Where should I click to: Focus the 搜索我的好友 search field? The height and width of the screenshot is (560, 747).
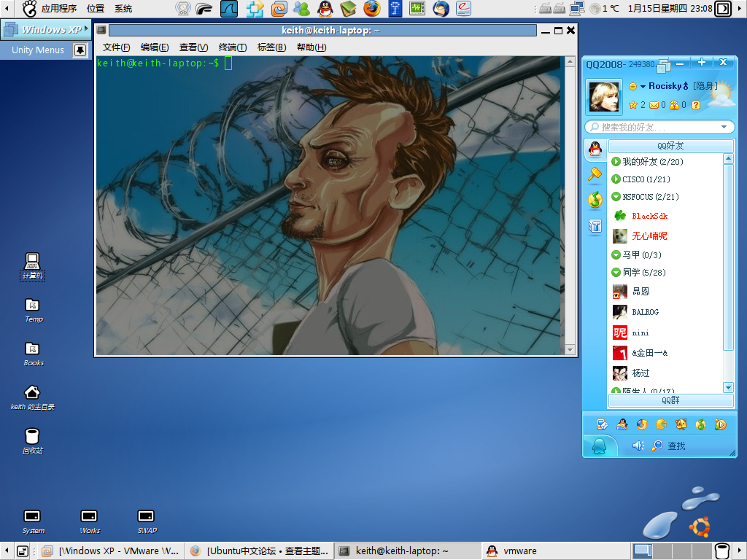[x=659, y=127]
